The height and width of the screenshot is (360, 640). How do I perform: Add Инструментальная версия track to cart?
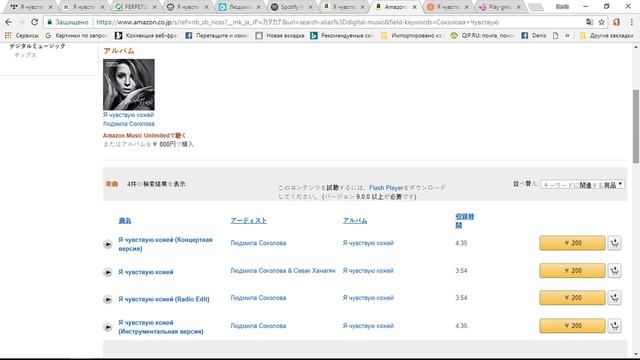(614, 326)
